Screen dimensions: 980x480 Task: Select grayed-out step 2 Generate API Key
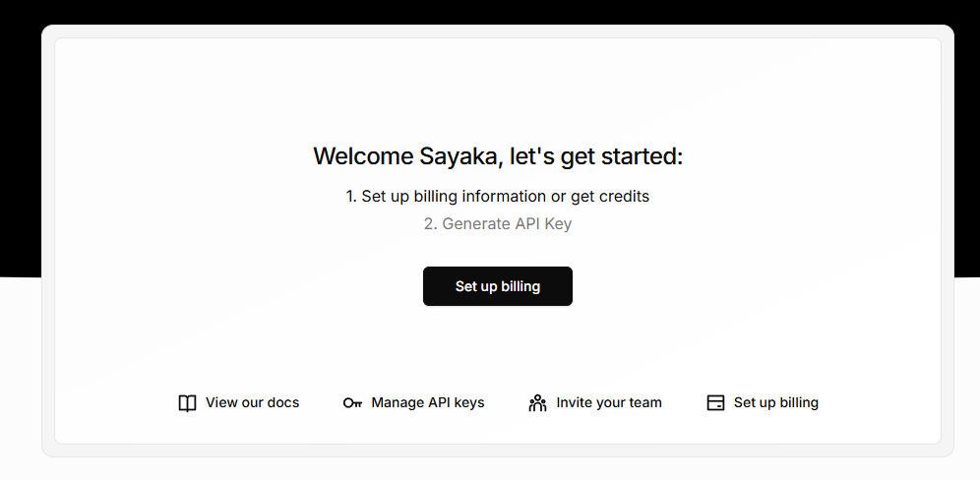pyautogui.click(x=498, y=223)
